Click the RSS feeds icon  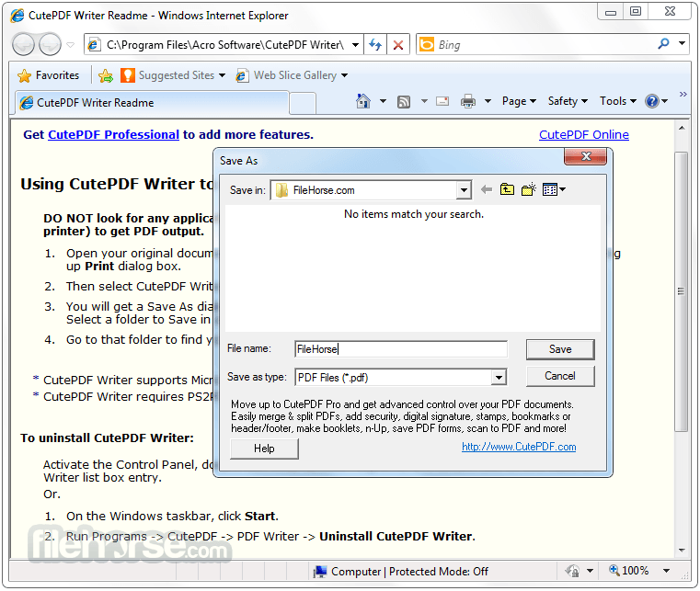point(404,102)
